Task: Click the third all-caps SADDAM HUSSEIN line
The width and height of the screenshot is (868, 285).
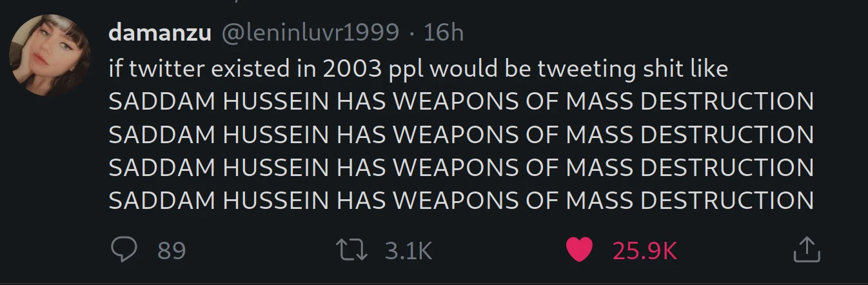Action: 461,168
